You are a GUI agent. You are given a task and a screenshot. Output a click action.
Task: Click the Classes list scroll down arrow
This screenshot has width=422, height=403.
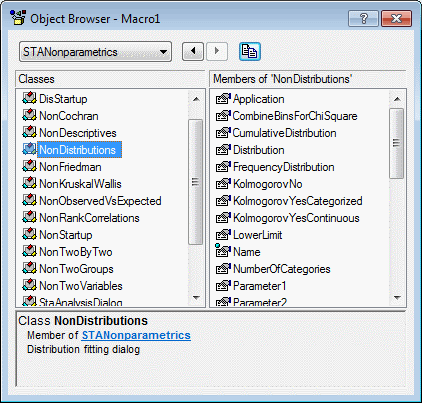click(196, 297)
